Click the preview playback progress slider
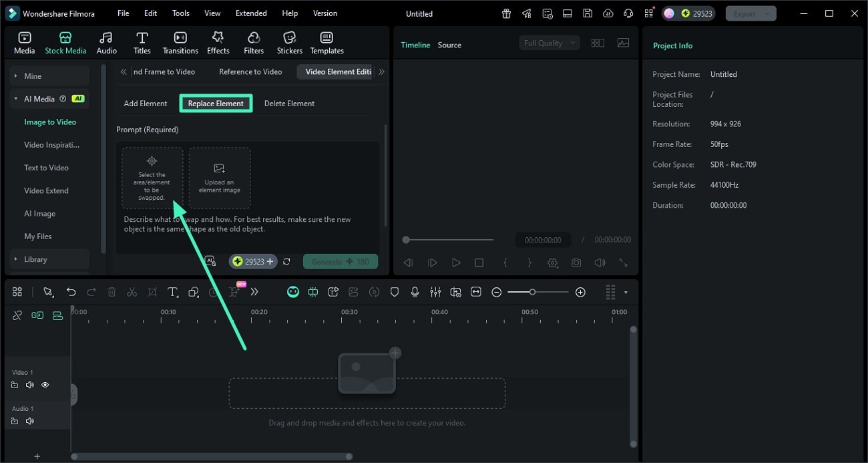The height and width of the screenshot is (463, 868). 449,240
